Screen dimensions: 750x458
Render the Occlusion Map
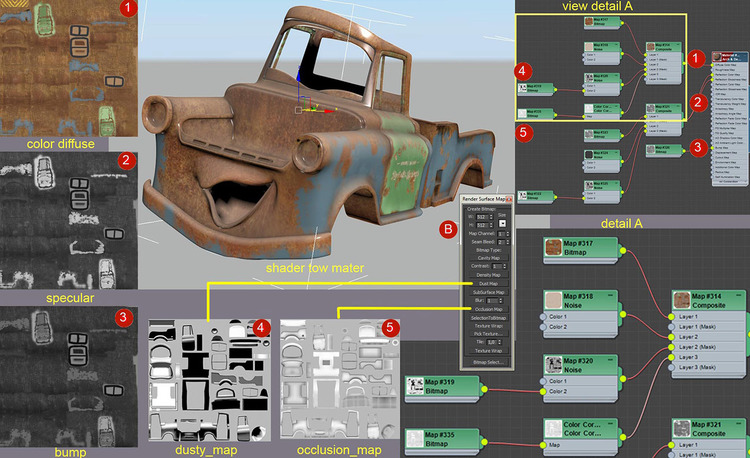point(489,309)
